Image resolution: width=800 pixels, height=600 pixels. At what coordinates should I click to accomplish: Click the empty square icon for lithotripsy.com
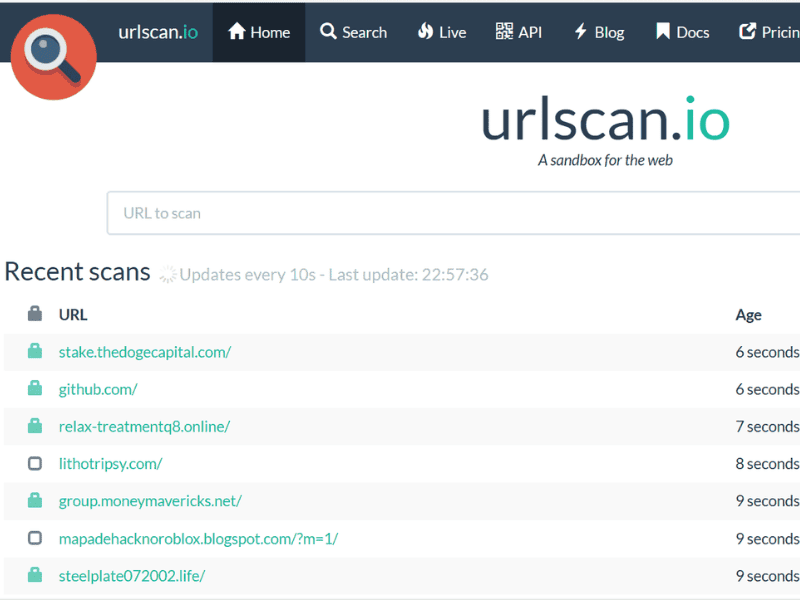(x=35, y=463)
